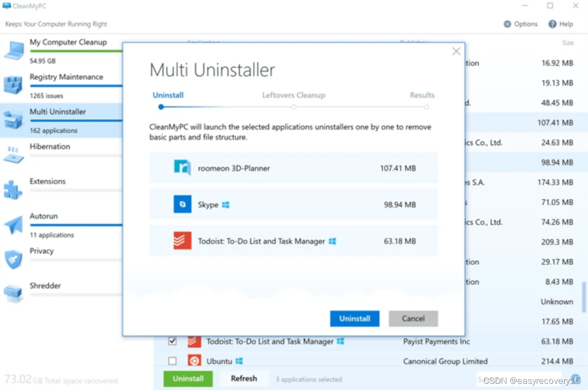
Task: Click the Todoist icon in the dialog
Action: 182,241
